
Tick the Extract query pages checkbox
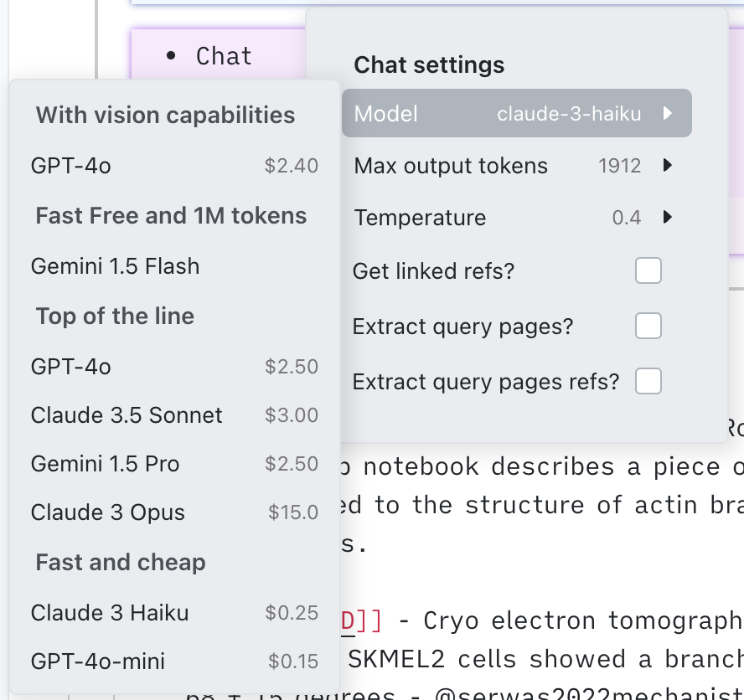point(648,327)
